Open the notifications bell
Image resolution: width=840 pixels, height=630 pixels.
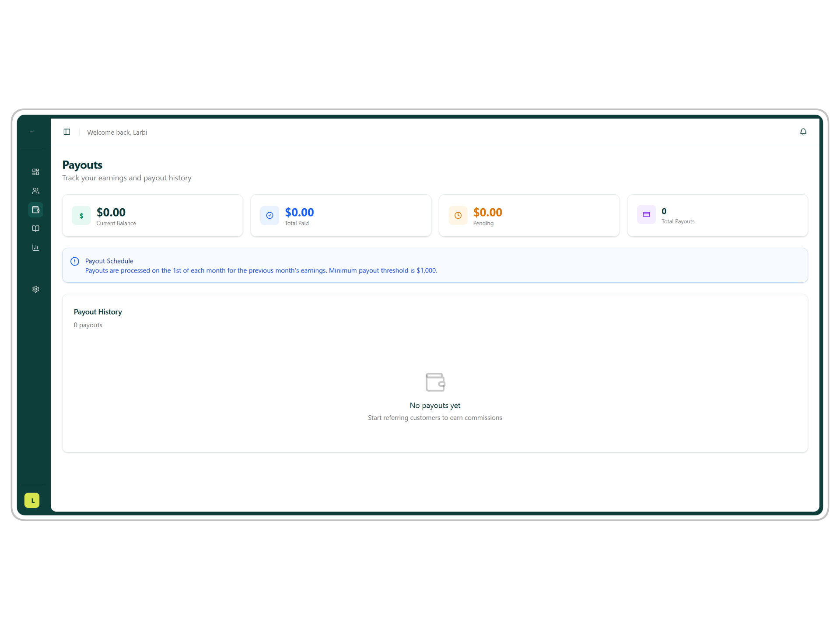pyautogui.click(x=803, y=132)
